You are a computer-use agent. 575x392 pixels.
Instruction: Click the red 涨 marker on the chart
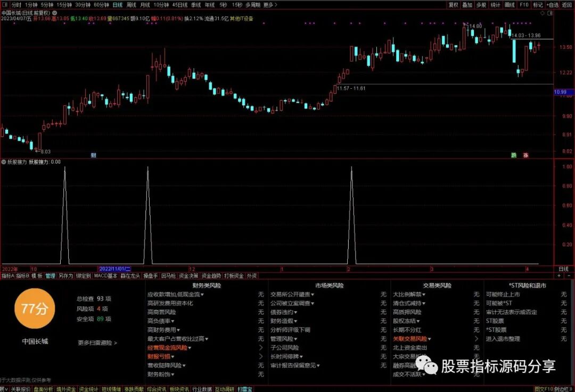tap(525, 155)
